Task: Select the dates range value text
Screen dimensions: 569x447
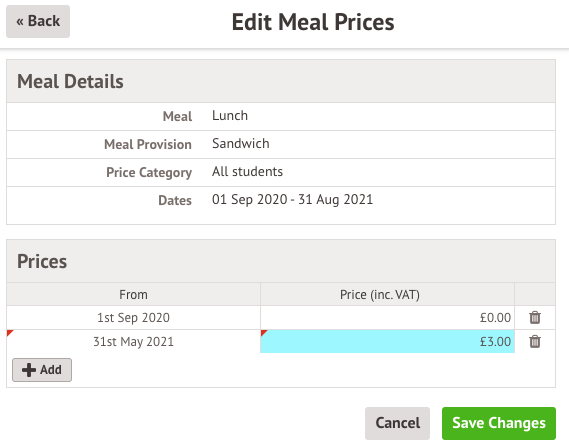Action: pyautogui.click(x=292, y=200)
